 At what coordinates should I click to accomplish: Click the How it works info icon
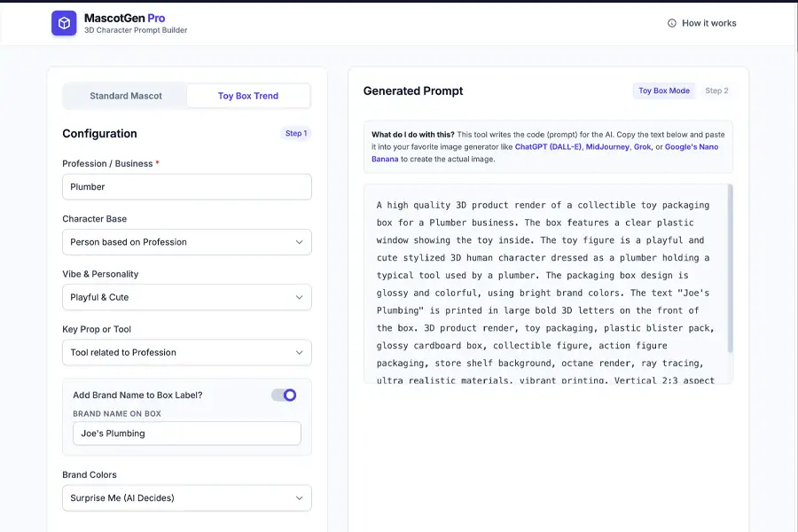click(x=671, y=23)
